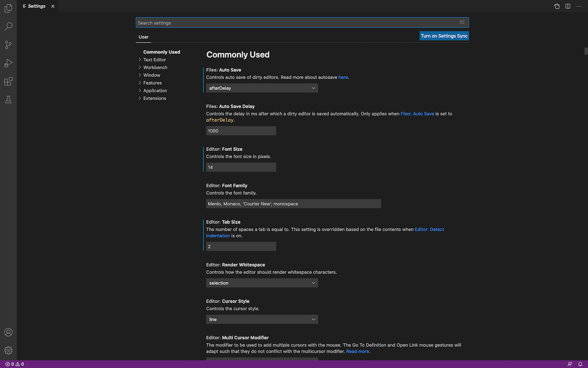The image size is (588, 368).
Task: Open the autosave documentation link 'here'
Action: pyautogui.click(x=343, y=77)
